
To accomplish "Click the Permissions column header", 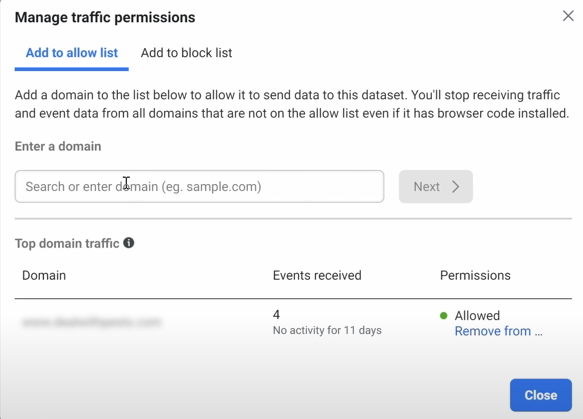I will (x=475, y=275).
